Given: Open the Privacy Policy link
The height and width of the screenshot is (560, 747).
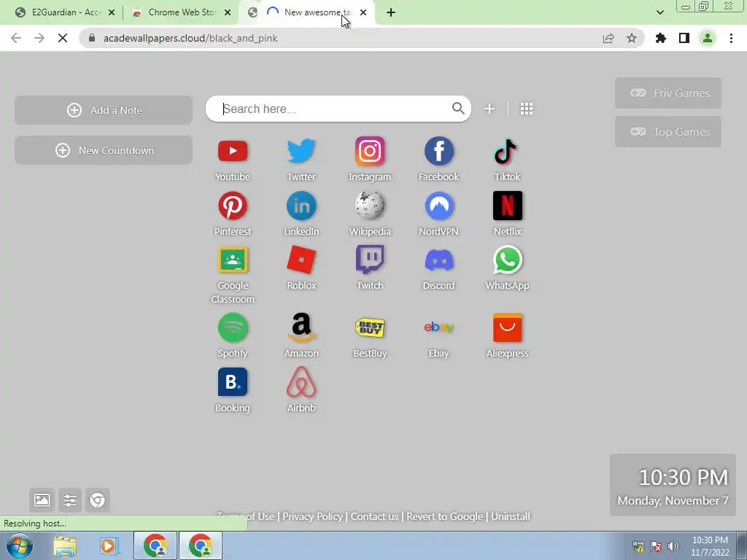Looking at the screenshot, I should 312,516.
